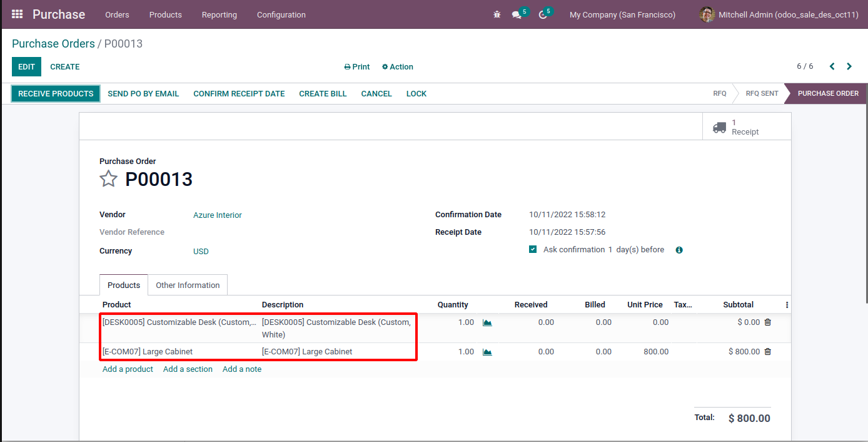The height and width of the screenshot is (442, 868).
Task: Open the Action dropdown menu
Action: coord(398,67)
